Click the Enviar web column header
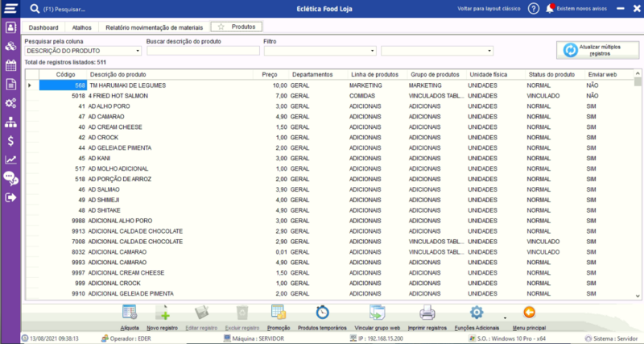Image resolution: width=644 pixels, height=344 pixels. pos(609,74)
